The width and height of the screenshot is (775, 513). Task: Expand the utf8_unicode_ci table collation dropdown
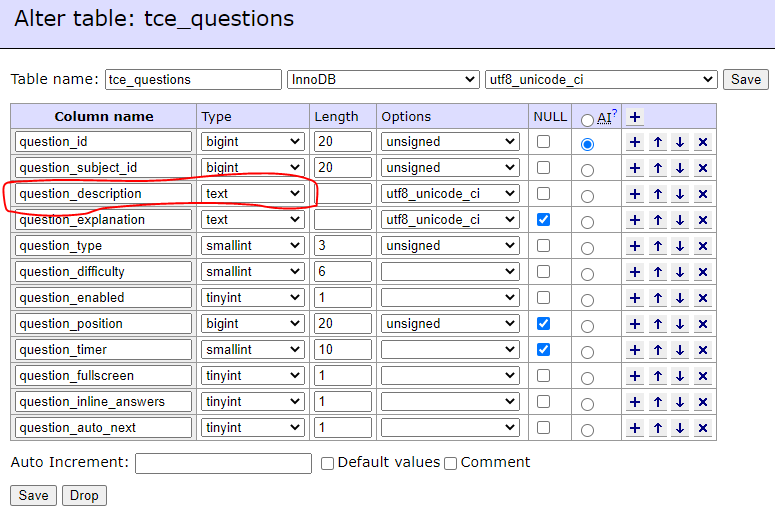pyautogui.click(x=601, y=80)
